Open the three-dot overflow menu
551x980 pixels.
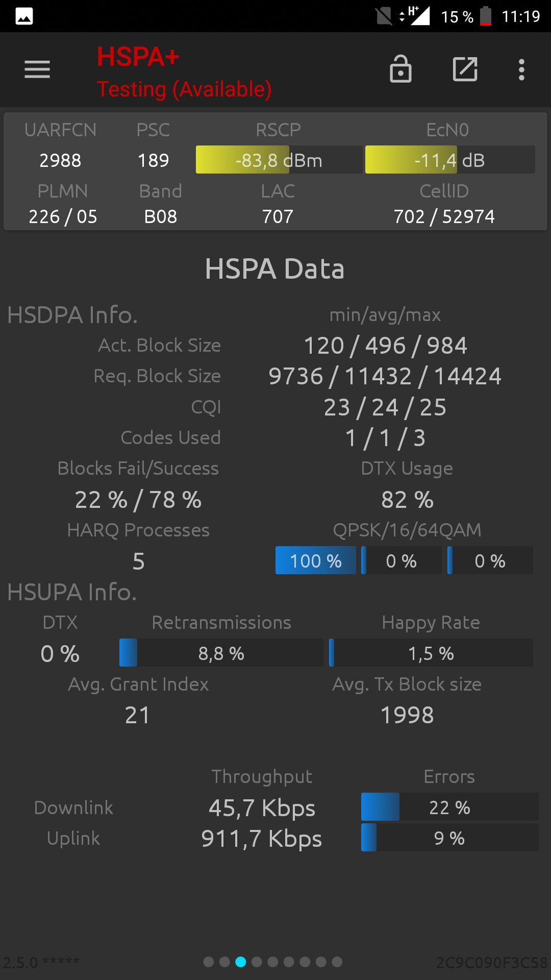coord(521,69)
